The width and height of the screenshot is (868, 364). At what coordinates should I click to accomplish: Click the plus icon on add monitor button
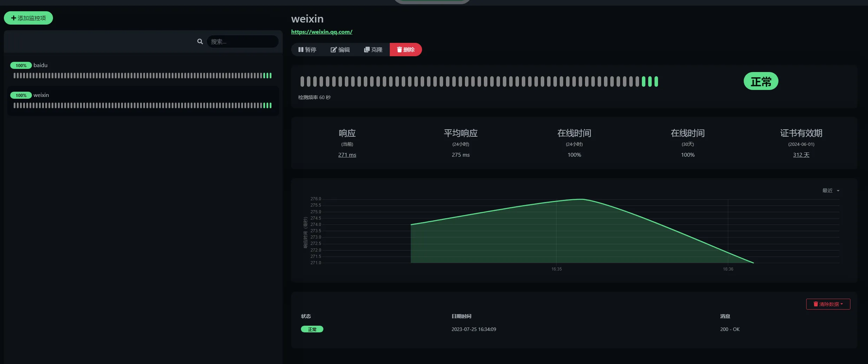pos(13,18)
